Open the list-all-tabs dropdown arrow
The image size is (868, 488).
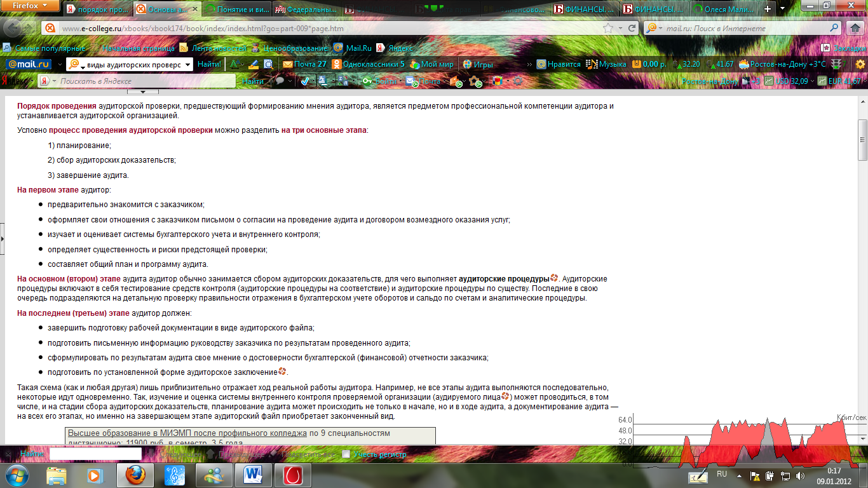[782, 9]
